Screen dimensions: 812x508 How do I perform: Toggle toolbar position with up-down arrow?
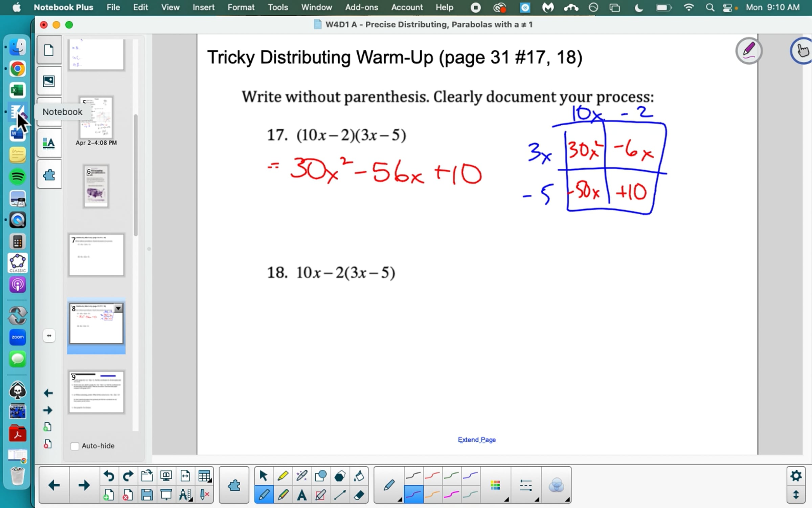pyautogui.click(x=796, y=495)
